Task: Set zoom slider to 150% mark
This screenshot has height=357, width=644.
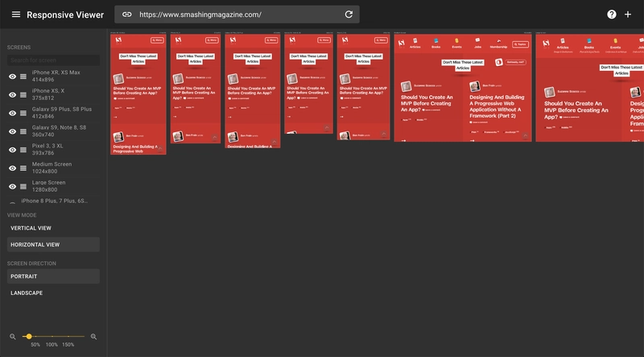Action: pyautogui.click(x=68, y=336)
